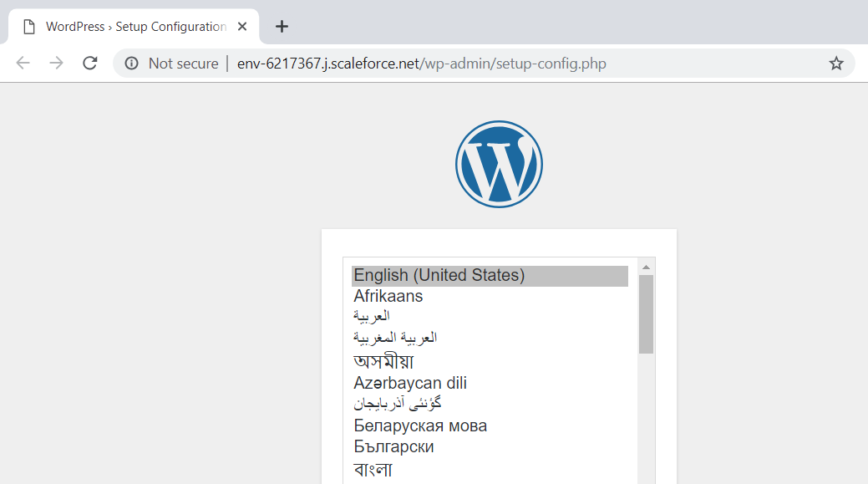Choose Afrikaans from the language list

(x=388, y=296)
